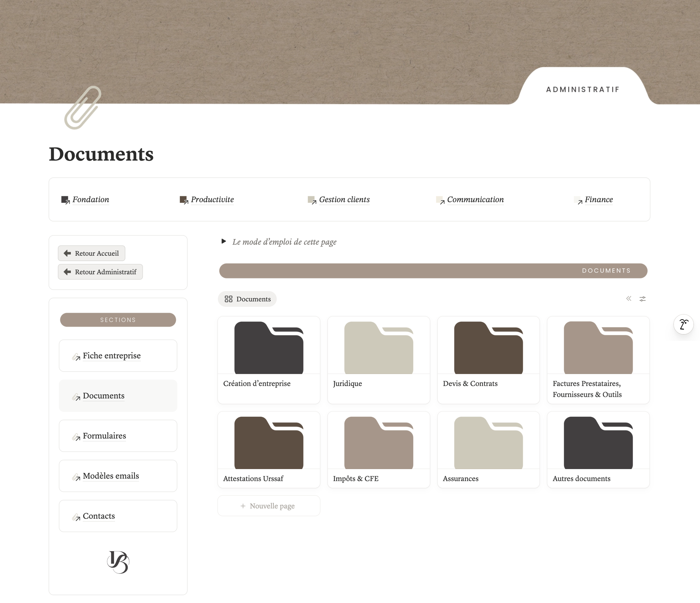Click the Finance link arrow icon
700x603 pixels.
pyautogui.click(x=578, y=200)
